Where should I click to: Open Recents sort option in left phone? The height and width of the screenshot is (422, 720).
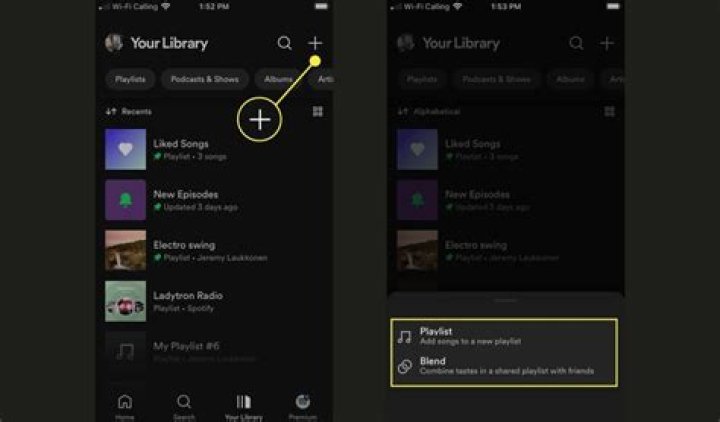click(x=129, y=112)
